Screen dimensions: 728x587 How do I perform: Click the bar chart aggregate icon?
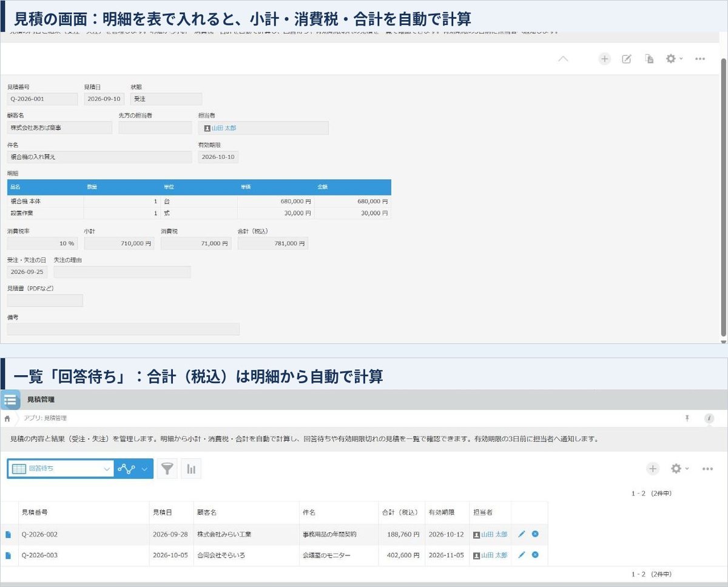coord(191,469)
